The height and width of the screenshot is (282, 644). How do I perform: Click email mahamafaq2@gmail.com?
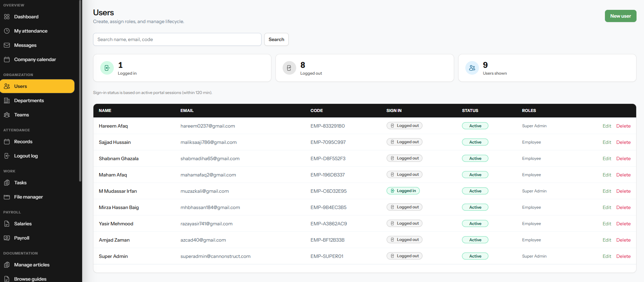click(208, 175)
